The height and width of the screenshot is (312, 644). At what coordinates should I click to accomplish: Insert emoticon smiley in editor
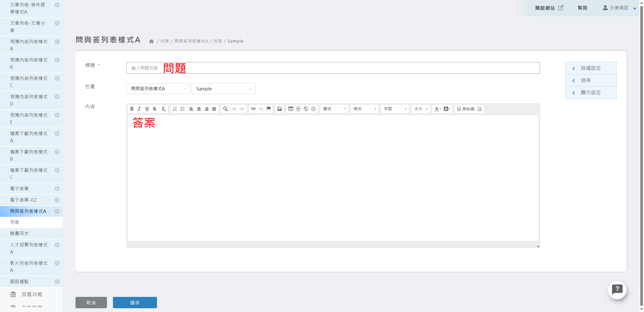[x=313, y=109]
